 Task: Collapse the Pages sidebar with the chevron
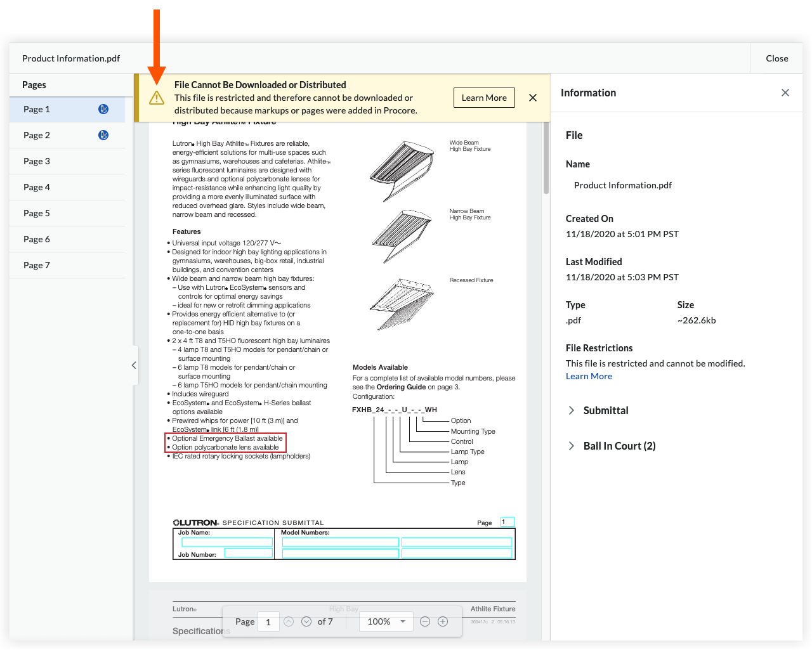(134, 365)
